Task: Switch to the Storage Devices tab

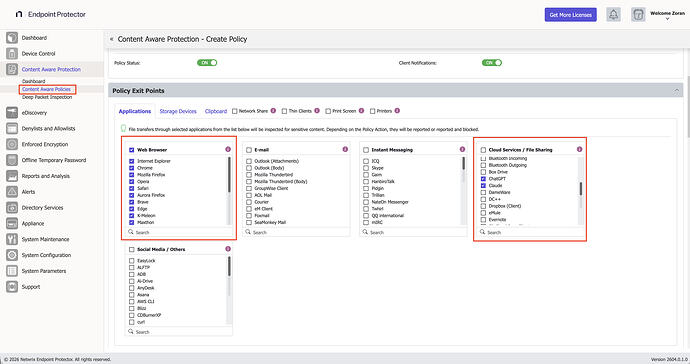Action: point(178,111)
